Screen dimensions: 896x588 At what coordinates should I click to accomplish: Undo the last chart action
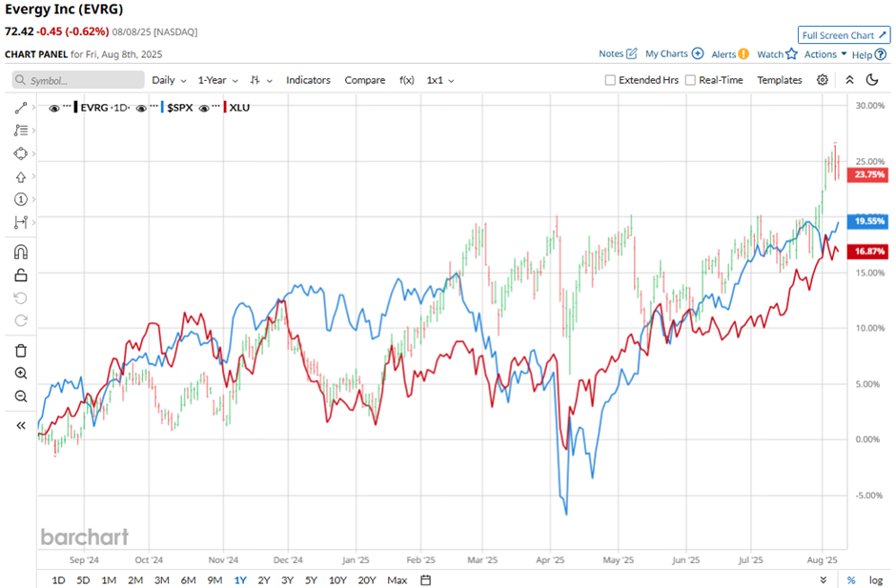(21, 297)
